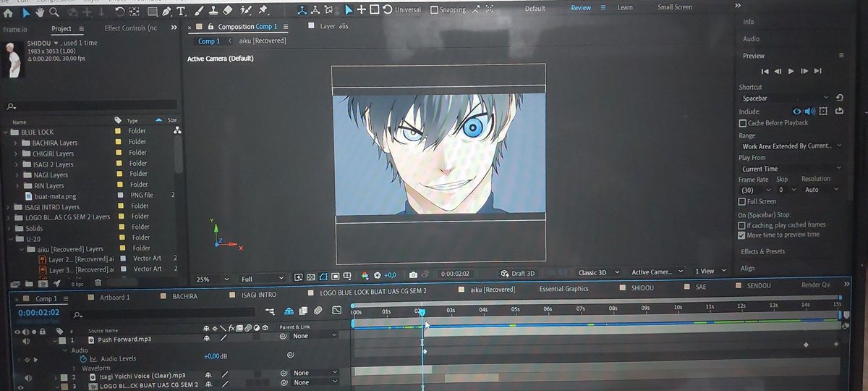Open the Effect Controls panel tab
The height and width of the screenshot is (391, 868).
coord(130,28)
